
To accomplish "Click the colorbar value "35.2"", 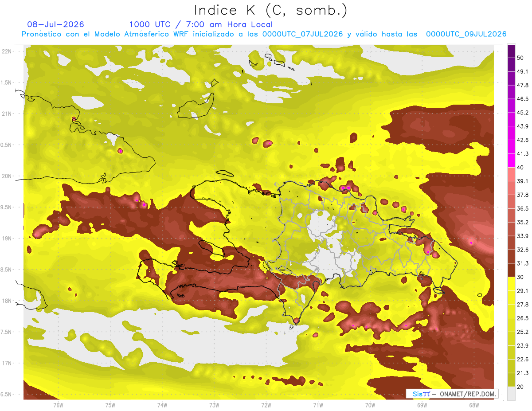I will (x=522, y=222).
